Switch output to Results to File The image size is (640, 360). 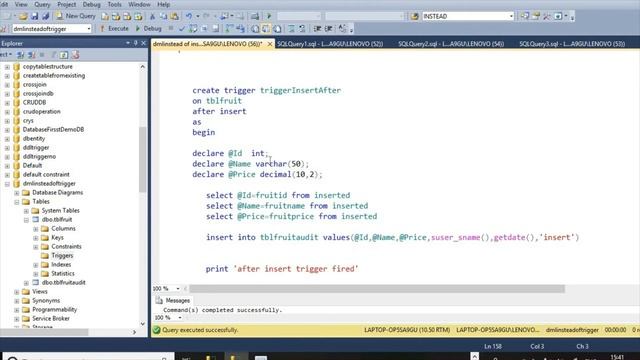point(277,29)
